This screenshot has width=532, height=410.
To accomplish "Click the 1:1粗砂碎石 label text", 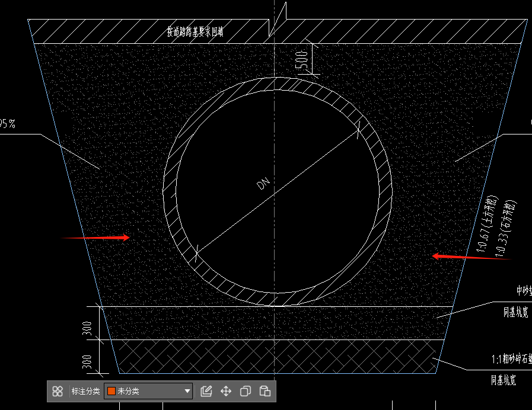I will (x=512, y=358).
